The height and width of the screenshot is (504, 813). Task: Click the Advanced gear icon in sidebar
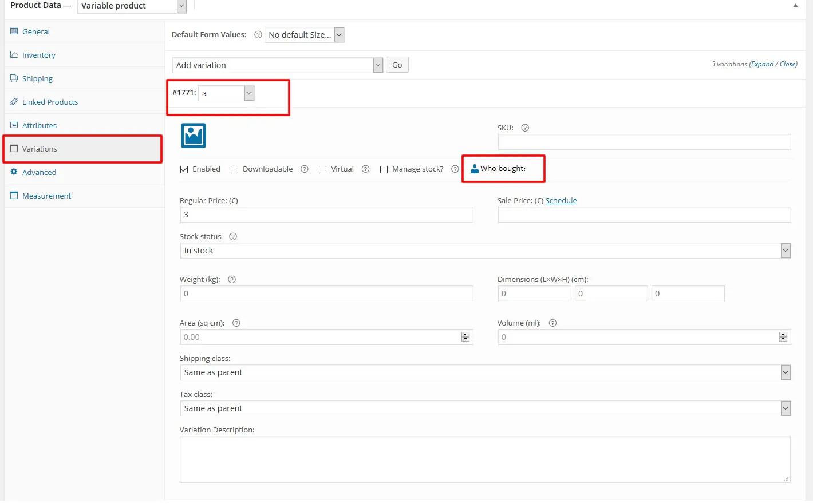pos(15,172)
